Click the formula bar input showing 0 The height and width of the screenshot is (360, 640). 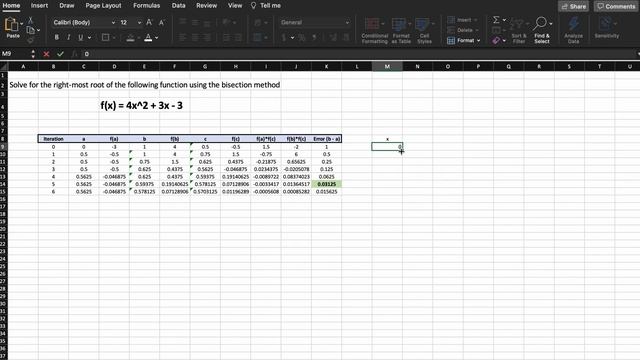pos(359,54)
